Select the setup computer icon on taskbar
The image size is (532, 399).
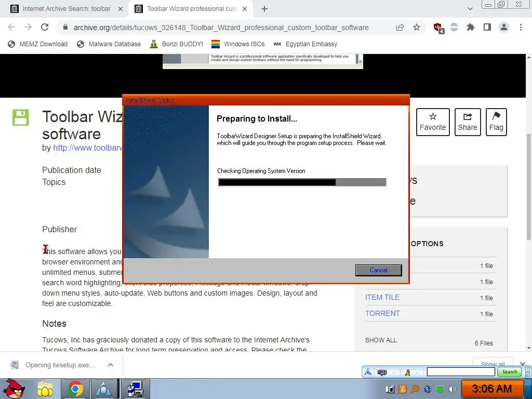(x=136, y=389)
